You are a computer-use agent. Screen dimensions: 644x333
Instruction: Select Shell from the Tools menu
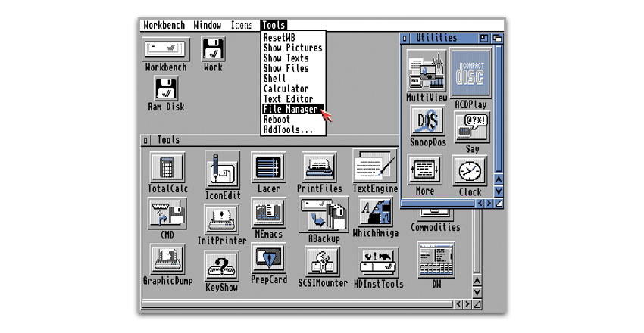point(293,78)
